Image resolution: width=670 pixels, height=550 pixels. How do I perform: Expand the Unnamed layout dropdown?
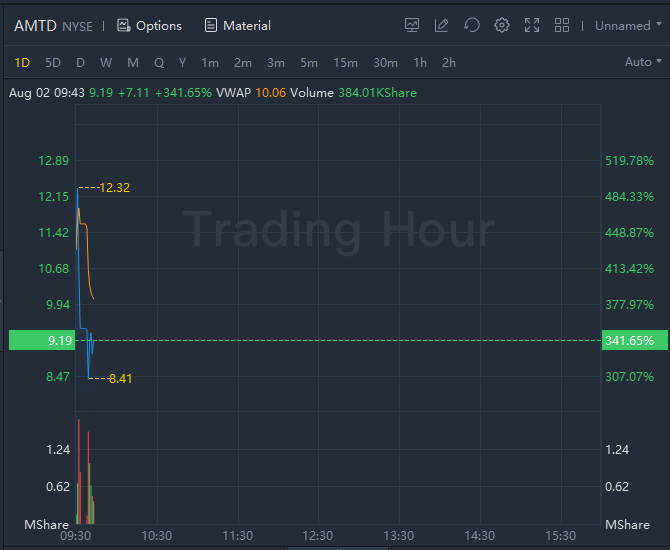628,26
